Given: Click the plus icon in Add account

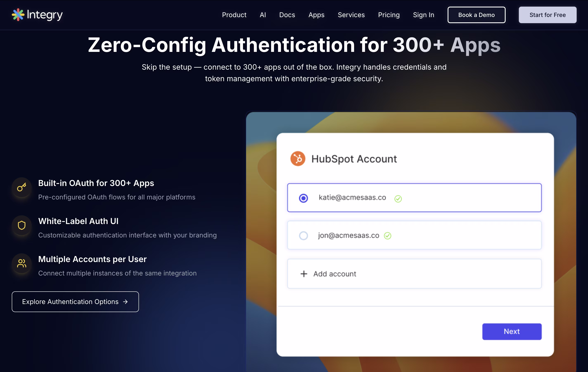Looking at the screenshot, I should click(x=303, y=274).
